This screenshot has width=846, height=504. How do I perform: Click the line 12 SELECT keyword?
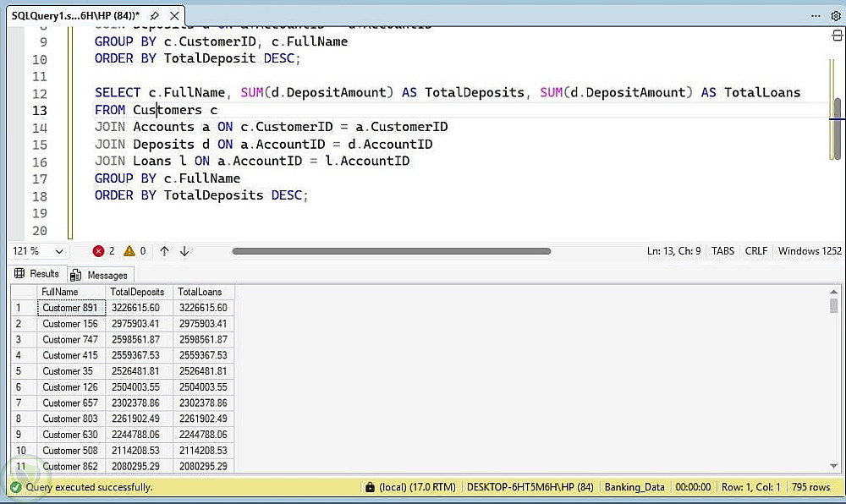[x=118, y=93]
